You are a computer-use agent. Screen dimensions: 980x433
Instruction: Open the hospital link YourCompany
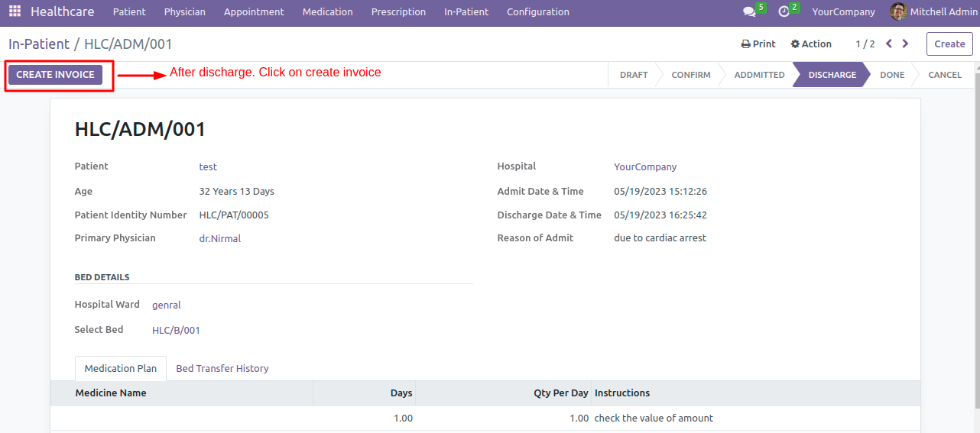pos(645,166)
